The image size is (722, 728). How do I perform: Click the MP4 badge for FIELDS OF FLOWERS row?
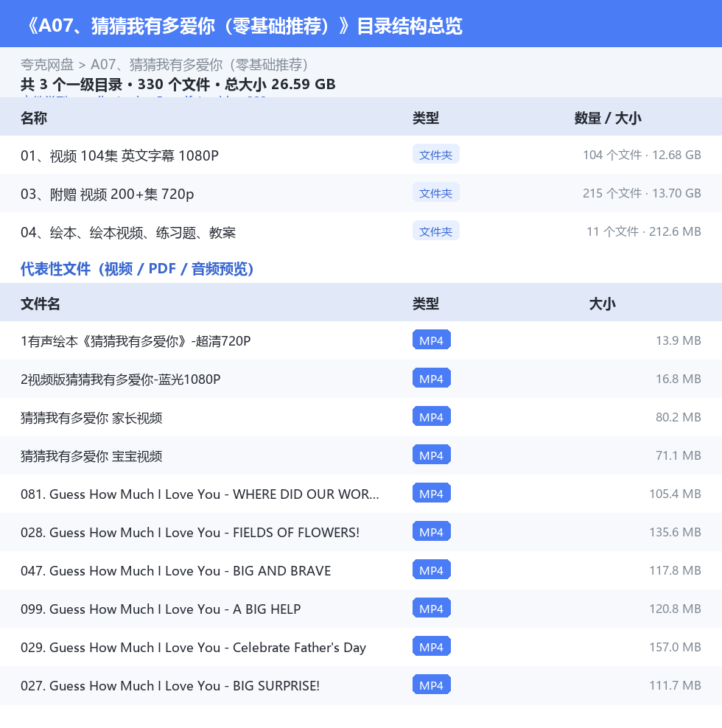[x=431, y=532]
